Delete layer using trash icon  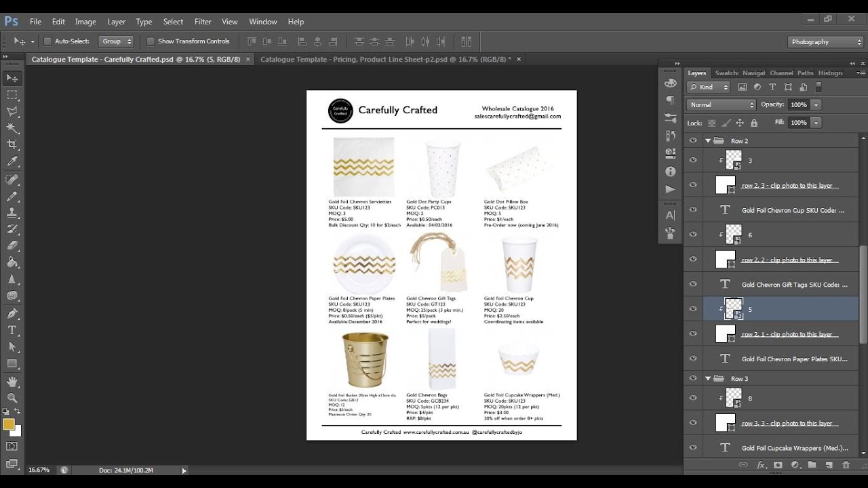pyautogui.click(x=846, y=465)
